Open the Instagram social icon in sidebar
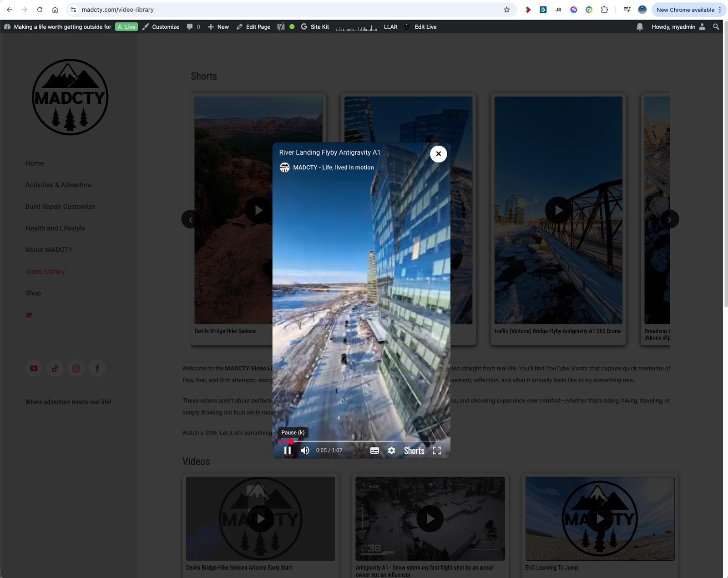The image size is (728, 578). (x=76, y=368)
